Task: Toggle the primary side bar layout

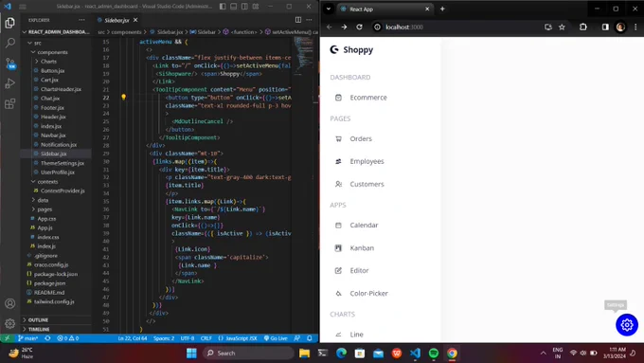Action: [x=223, y=7]
